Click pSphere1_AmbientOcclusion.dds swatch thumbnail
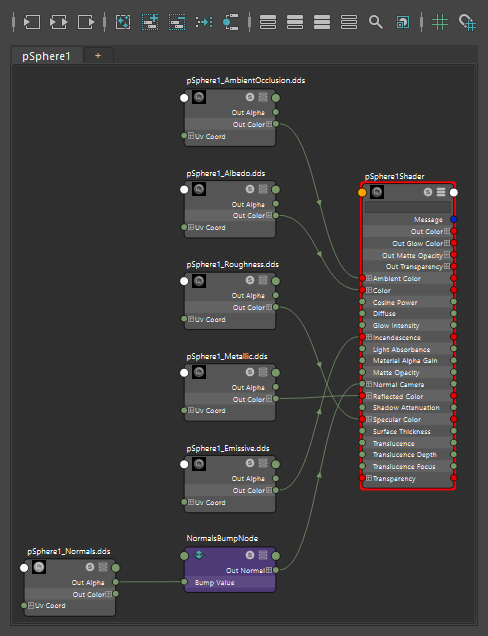Viewport: 488px width, 636px height. point(199,97)
